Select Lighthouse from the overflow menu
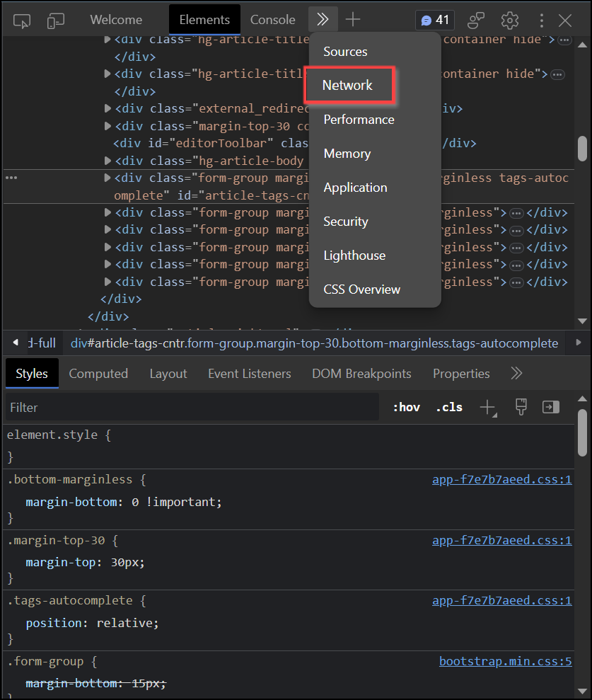 pyautogui.click(x=354, y=256)
